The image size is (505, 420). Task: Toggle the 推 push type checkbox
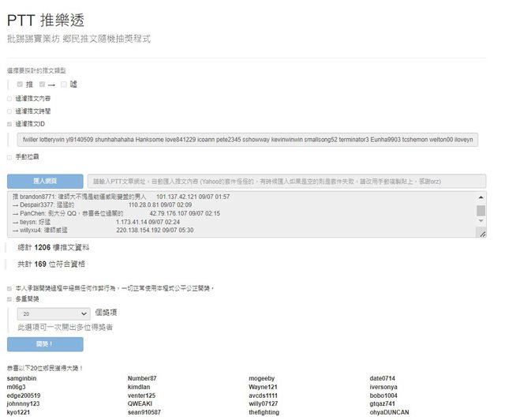(x=20, y=84)
